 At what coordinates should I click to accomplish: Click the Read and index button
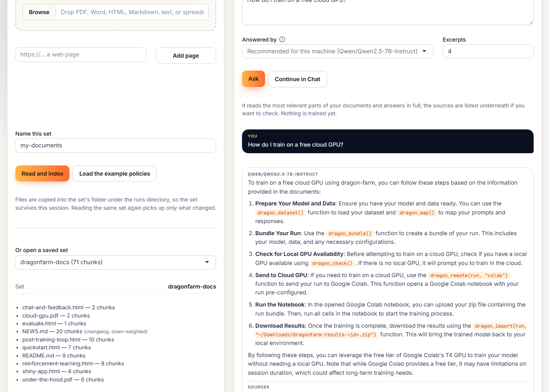[x=42, y=174]
